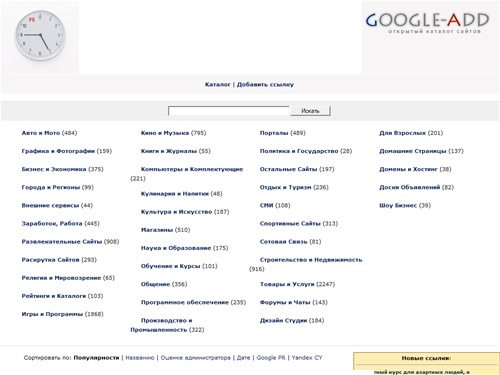Open Культура и Искусство category
The image size is (500, 375).
click(176, 212)
